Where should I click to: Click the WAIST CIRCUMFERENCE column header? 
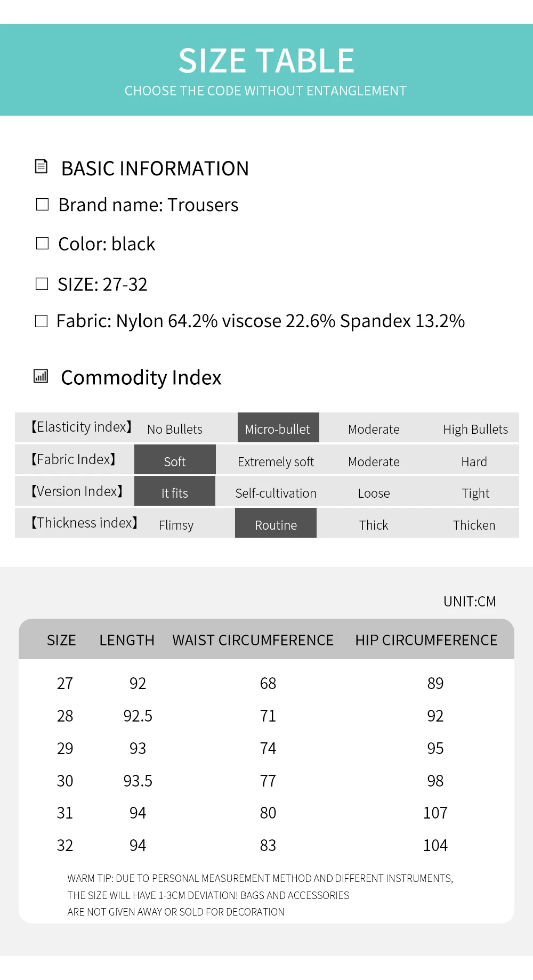(253, 640)
